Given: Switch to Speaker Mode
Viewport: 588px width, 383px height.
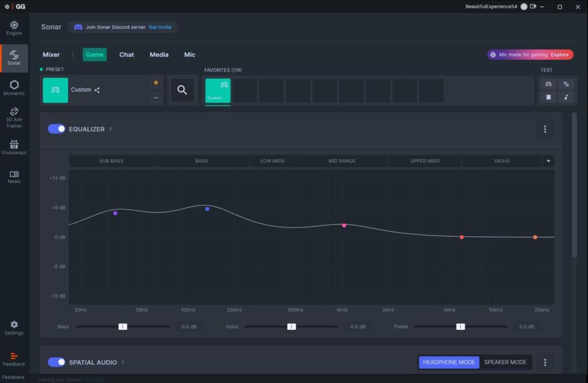Looking at the screenshot, I should point(505,362).
